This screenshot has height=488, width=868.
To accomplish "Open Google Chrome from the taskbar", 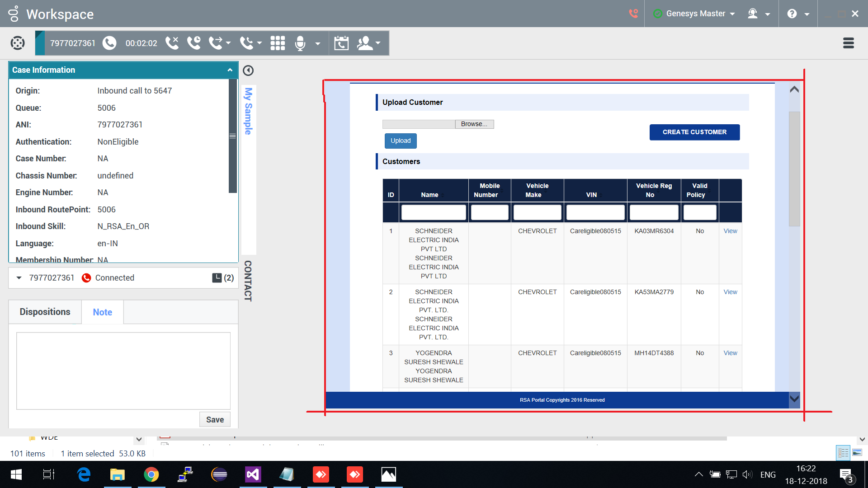I will (151, 474).
